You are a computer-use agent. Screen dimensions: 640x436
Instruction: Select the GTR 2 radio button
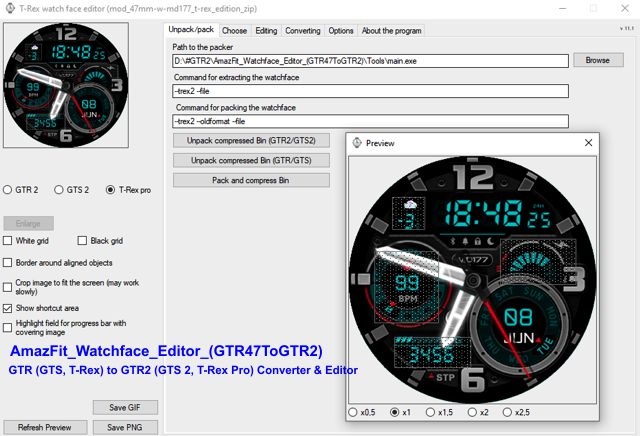pos(7,190)
